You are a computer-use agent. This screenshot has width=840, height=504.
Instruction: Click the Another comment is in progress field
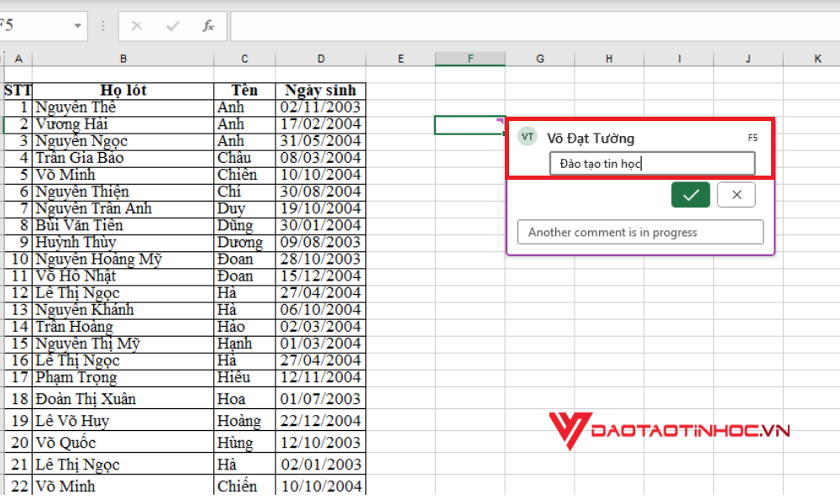coord(640,232)
